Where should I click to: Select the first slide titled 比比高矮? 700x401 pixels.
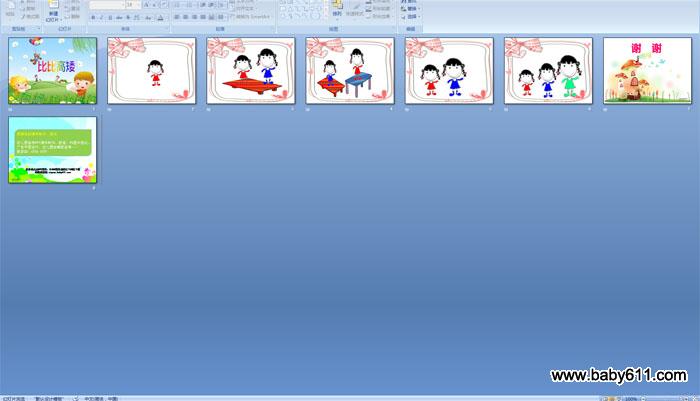tap(53, 71)
